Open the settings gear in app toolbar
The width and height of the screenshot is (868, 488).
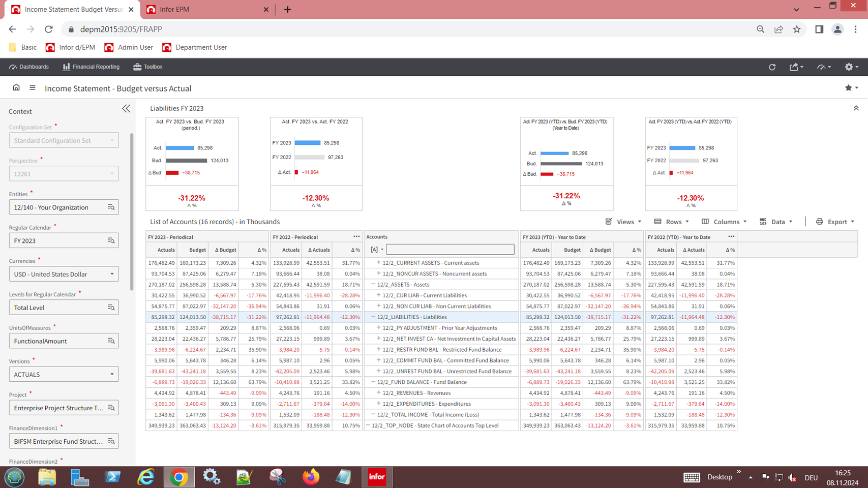[849, 67]
